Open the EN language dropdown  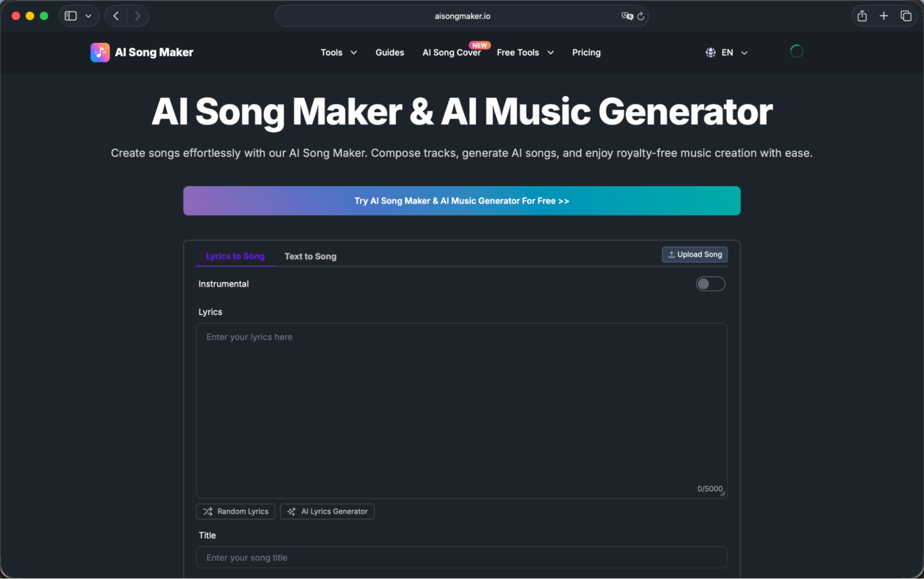[726, 52]
